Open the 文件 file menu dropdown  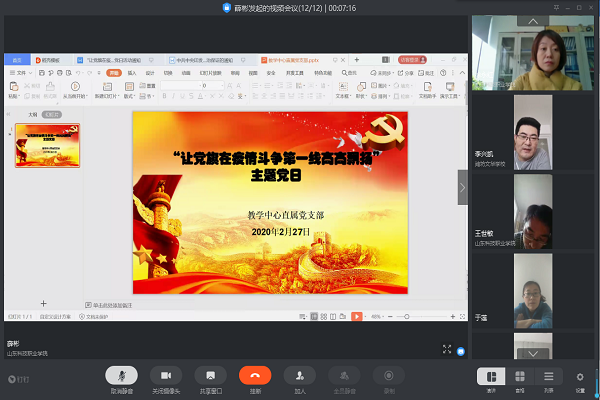pyautogui.click(x=21, y=73)
